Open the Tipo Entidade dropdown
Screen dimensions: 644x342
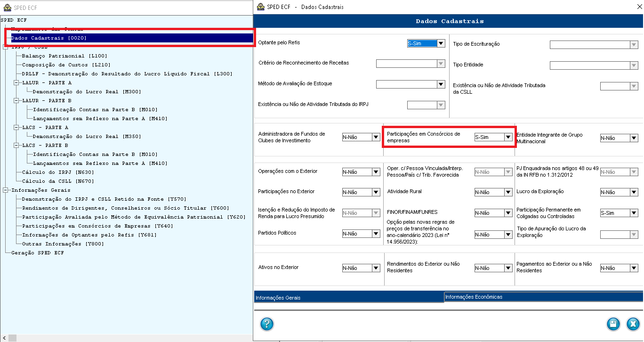click(634, 65)
